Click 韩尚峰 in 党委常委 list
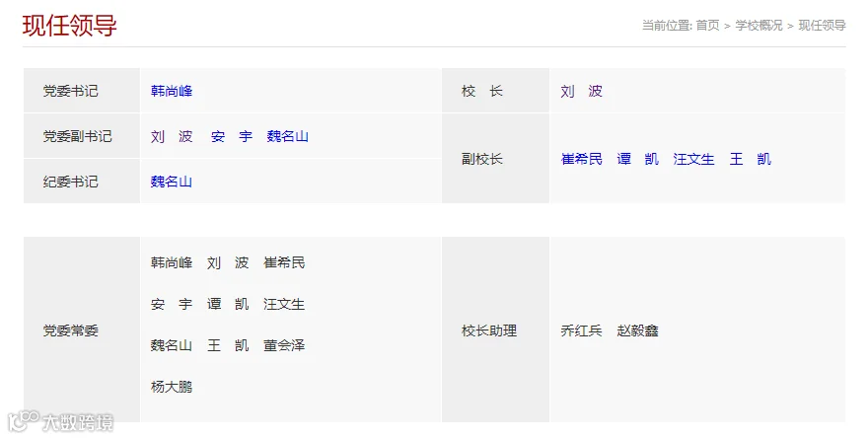The image size is (868, 439). point(172,262)
